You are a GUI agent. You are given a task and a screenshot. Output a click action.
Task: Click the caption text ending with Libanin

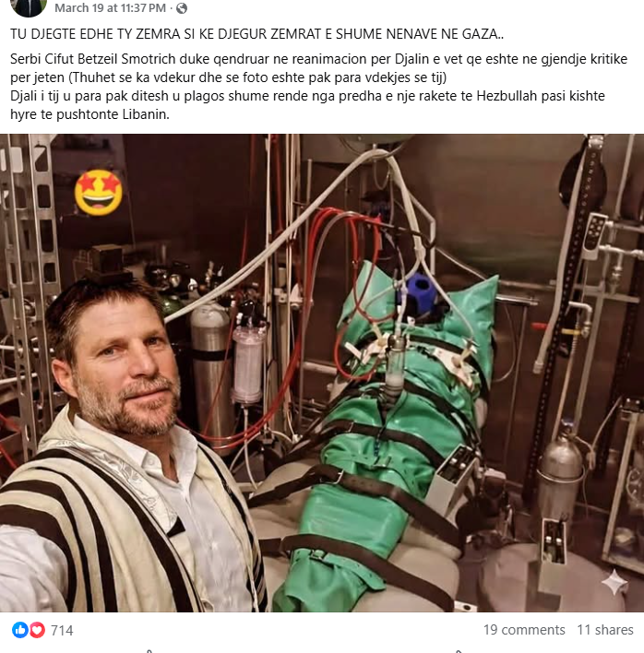(89, 114)
